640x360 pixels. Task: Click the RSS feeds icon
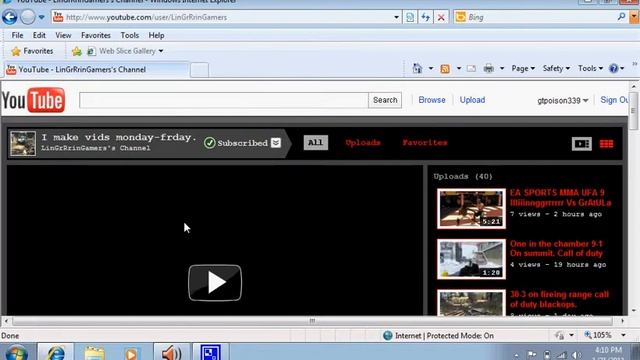click(x=445, y=69)
